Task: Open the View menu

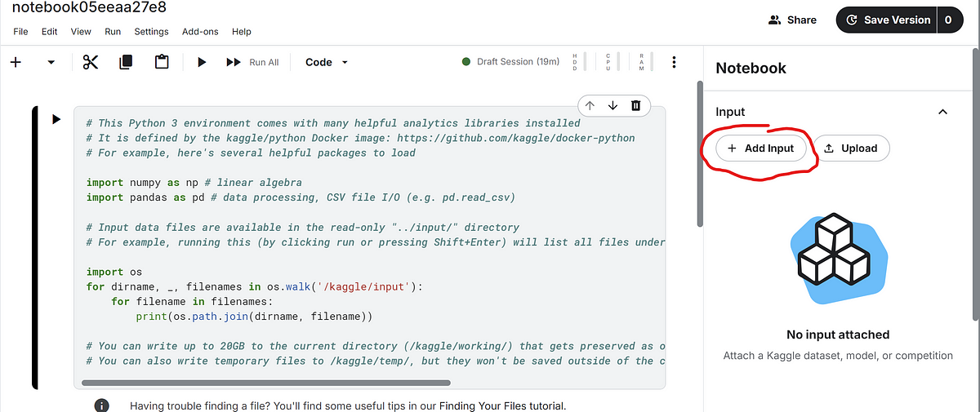Action: 81,32
